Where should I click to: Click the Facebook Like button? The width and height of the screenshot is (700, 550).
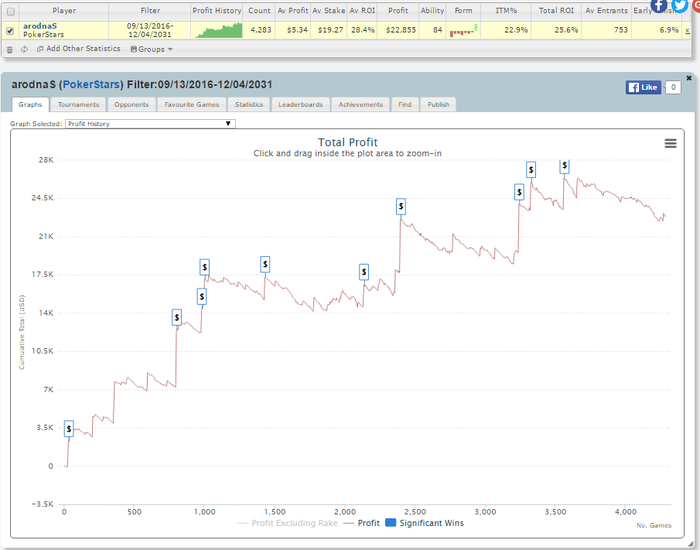643,88
